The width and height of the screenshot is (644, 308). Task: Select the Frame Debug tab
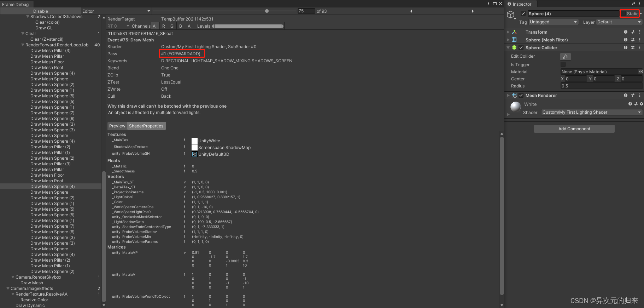point(16,4)
